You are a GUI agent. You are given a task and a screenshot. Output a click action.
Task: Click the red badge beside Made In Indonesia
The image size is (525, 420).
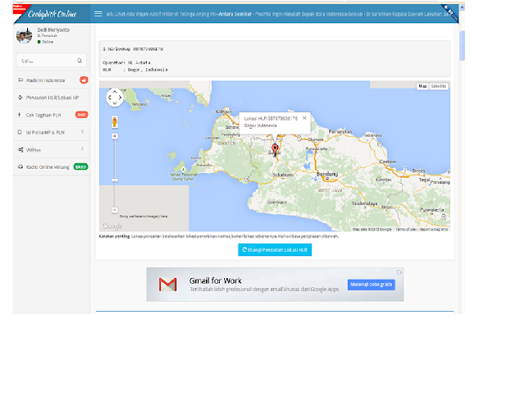point(84,80)
